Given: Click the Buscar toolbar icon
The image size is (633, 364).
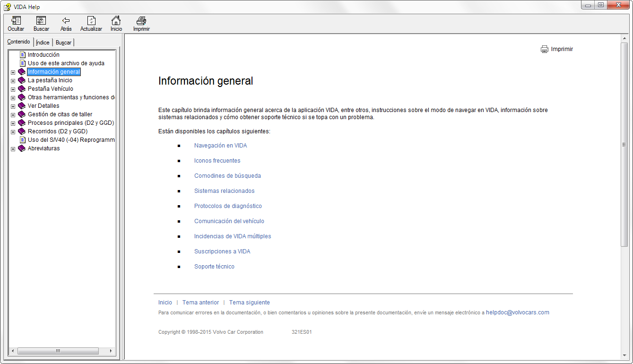Looking at the screenshot, I should (41, 21).
